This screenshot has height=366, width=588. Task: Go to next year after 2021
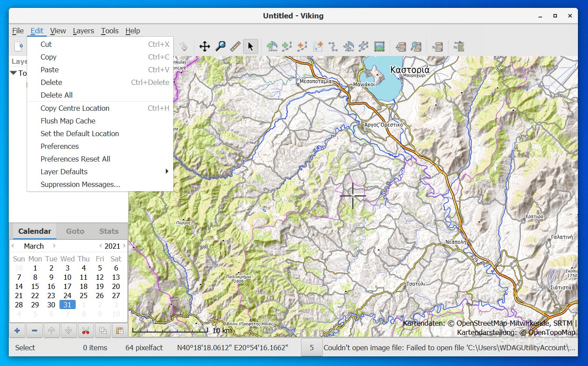(124, 246)
